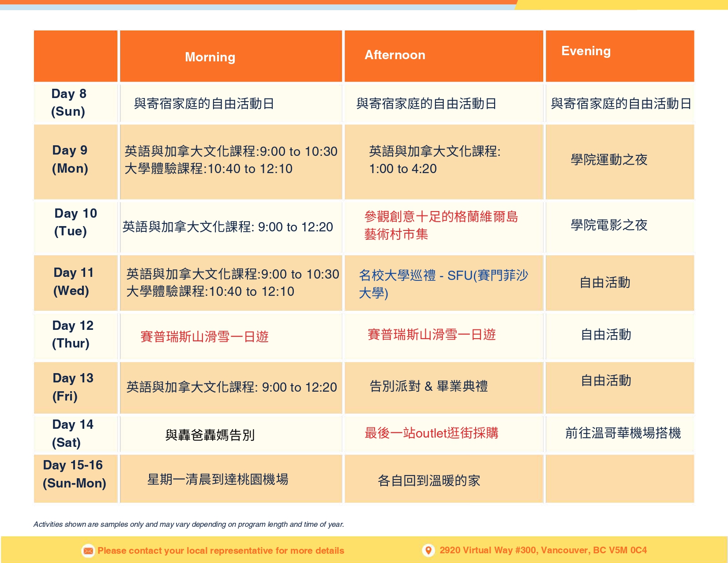Click the contact your local representative text

pyautogui.click(x=221, y=551)
